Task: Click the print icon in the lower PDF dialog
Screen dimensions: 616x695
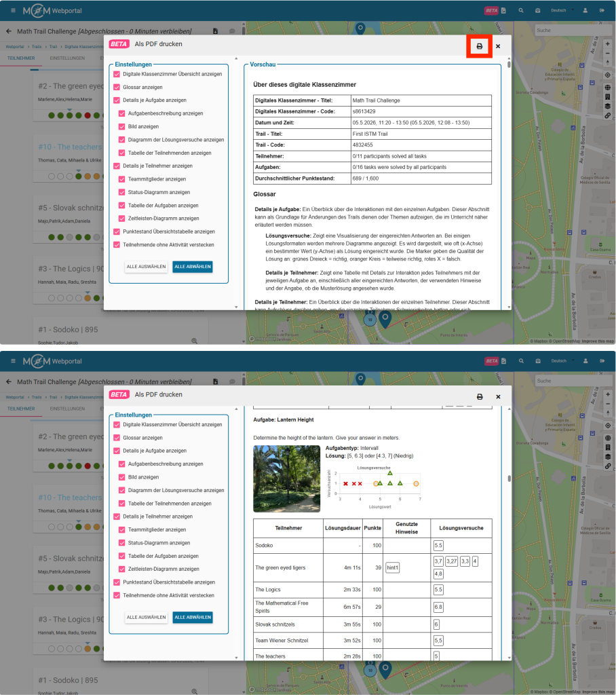Action: [480, 396]
